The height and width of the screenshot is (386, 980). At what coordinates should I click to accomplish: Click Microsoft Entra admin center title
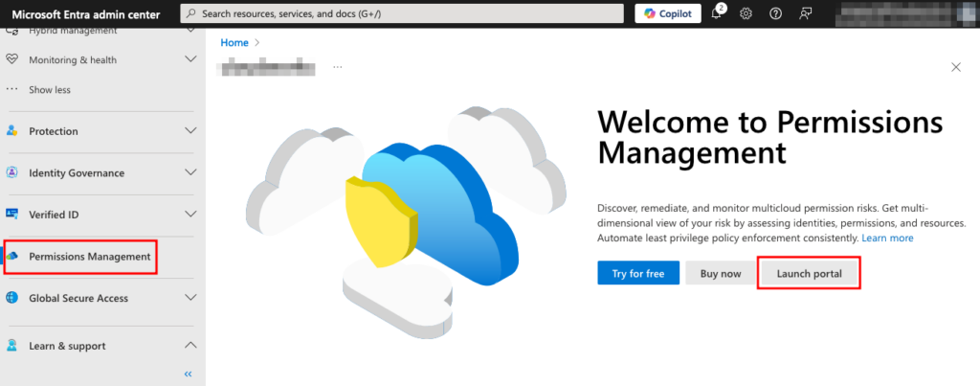(85, 14)
